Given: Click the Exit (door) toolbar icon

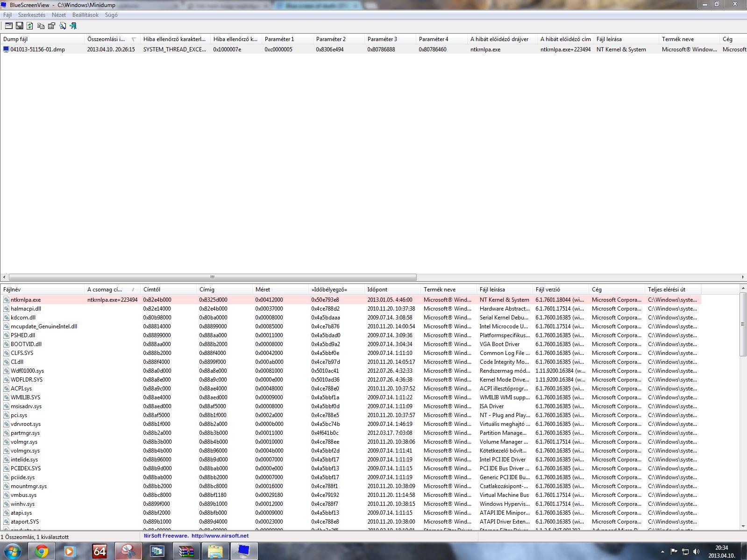Looking at the screenshot, I should 73,26.
